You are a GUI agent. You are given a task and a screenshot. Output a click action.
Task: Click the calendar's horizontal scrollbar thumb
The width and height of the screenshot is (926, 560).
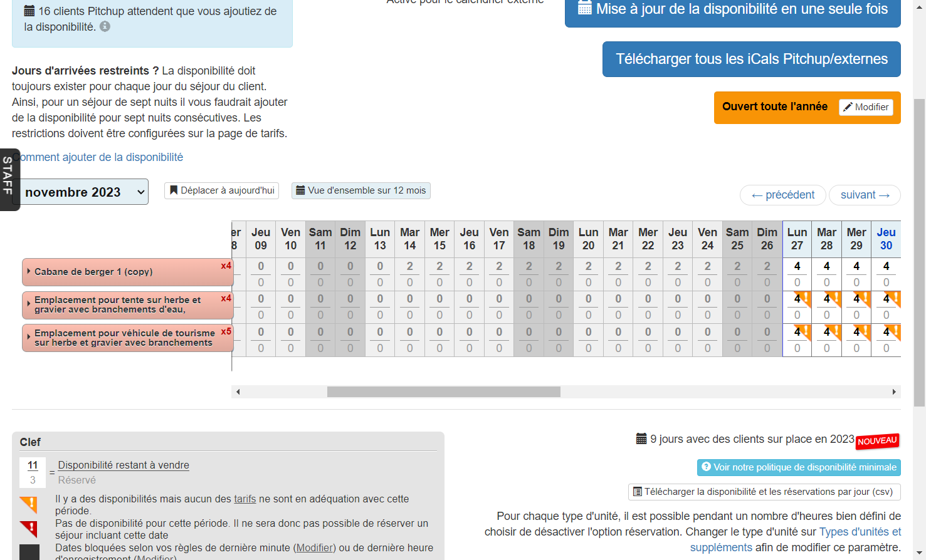(444, 391)
